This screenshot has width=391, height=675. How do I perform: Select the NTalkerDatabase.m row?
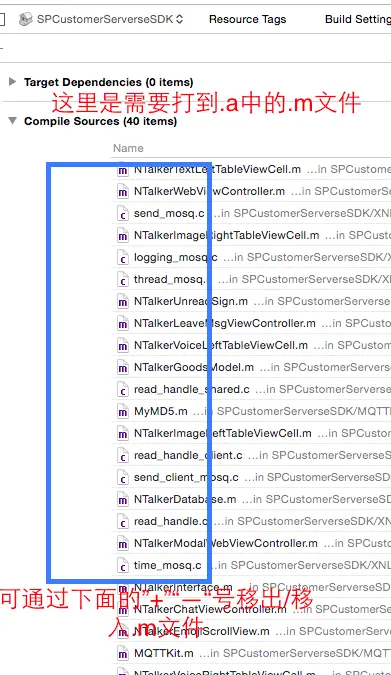251,499
